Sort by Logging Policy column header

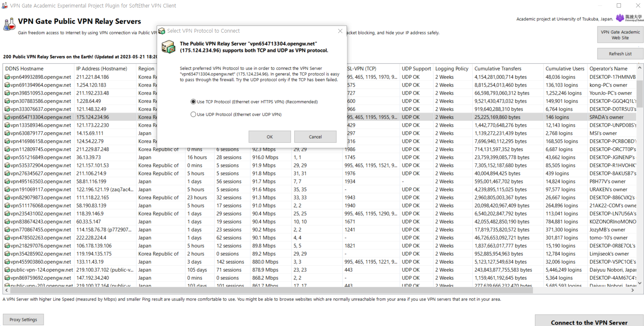(x=452, y=69)
